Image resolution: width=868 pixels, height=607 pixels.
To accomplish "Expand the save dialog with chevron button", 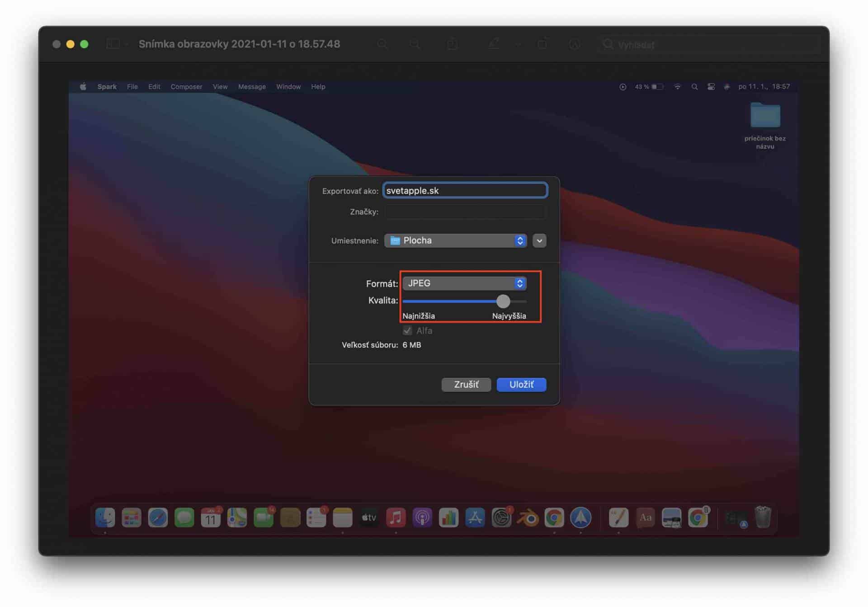I will pos(539,240).
